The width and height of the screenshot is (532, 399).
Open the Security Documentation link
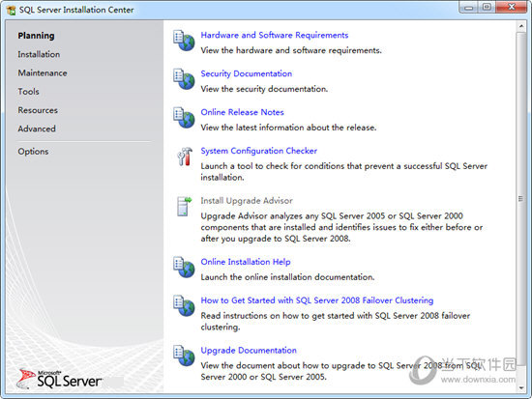click(x=246, y=73)
